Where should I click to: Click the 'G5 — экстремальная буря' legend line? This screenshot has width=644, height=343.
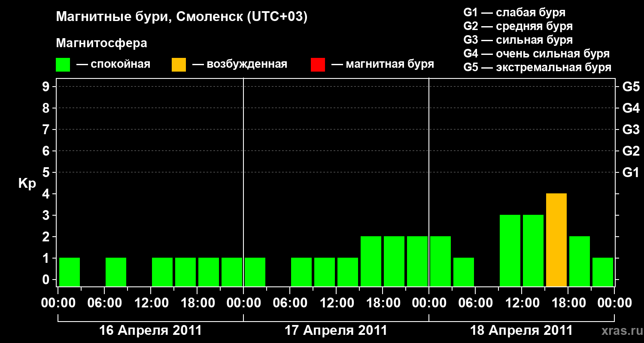coord(538,67)
